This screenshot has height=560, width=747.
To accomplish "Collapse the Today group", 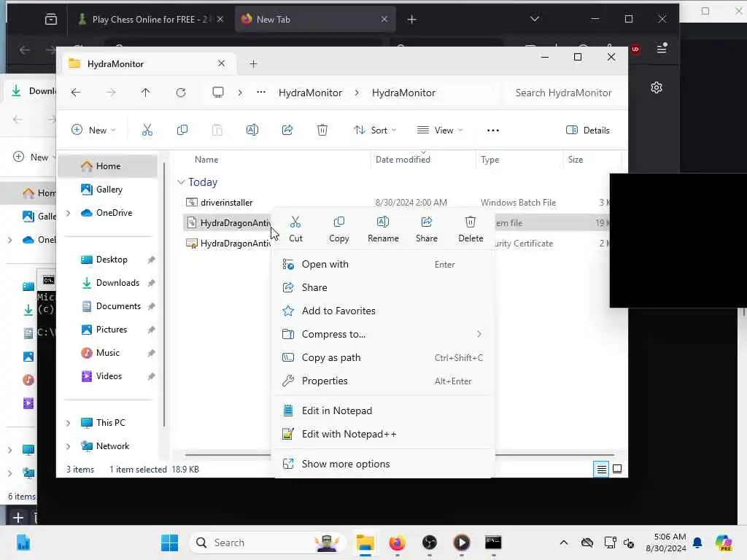I will point(181,182).
